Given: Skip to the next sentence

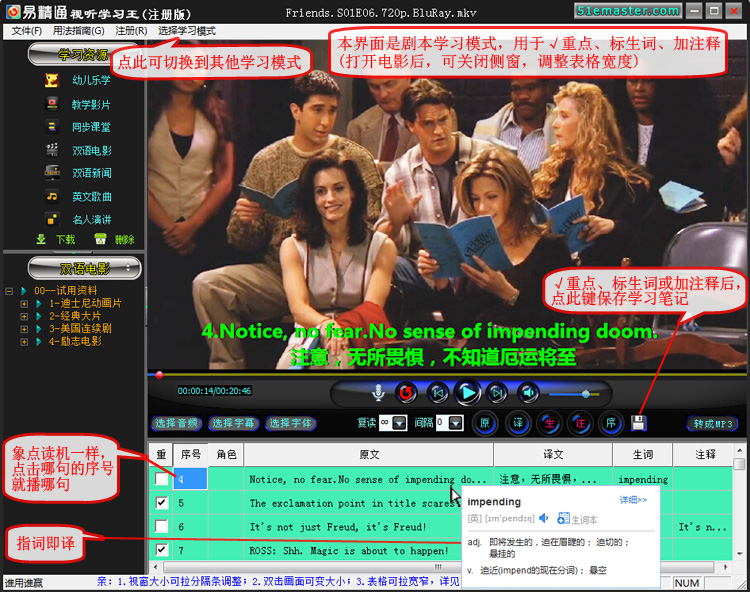Looking at the screenshot, I should pyautogui.click(x=497, y=393).
